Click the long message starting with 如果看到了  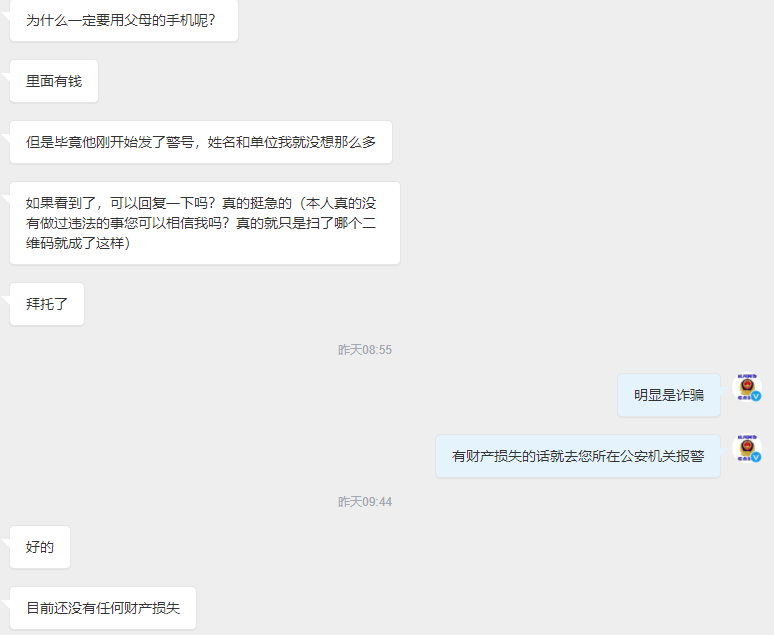(x=205, y=223)
